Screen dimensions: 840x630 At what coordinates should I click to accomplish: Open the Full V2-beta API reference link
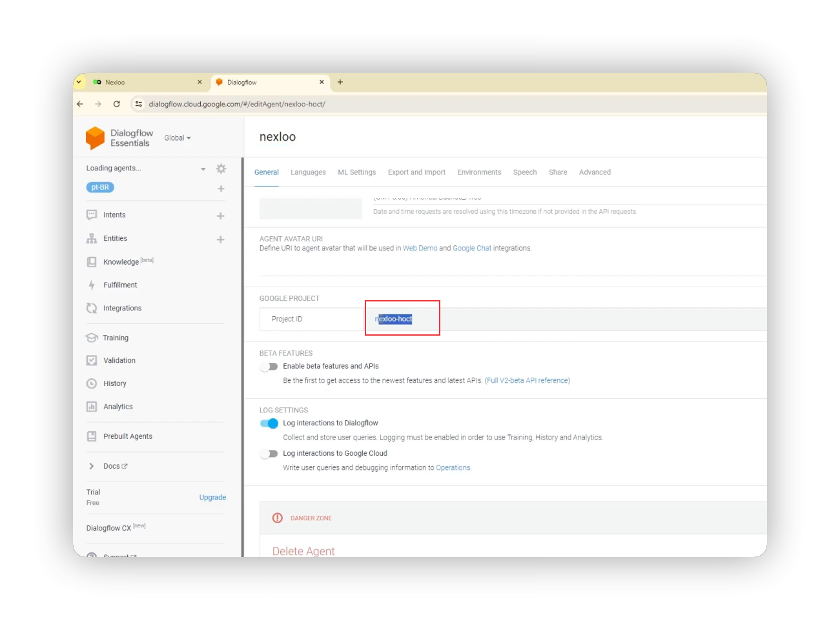point(528,381)
